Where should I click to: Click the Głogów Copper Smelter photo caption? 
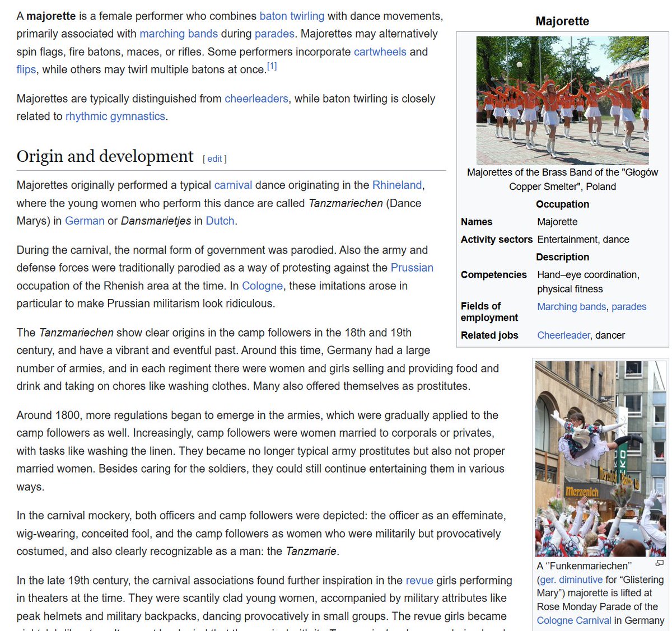click(x=562, y=179)
